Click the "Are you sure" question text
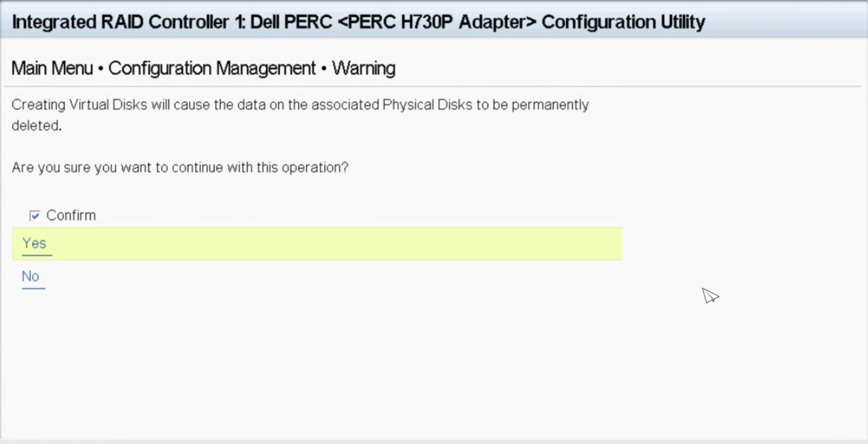This screenshot has width=868, height=444. 51,168
